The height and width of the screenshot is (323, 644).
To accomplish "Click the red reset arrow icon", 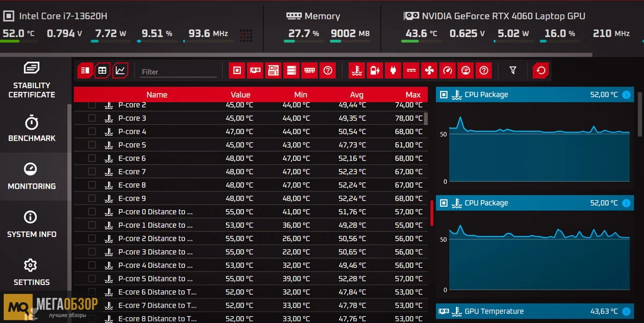I will [541, 70].
